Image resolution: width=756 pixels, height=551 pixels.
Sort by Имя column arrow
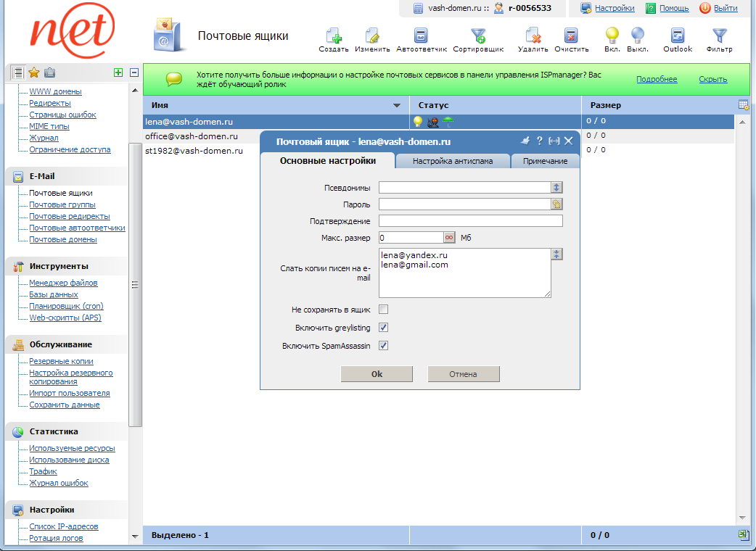click(x=396, y=106)
